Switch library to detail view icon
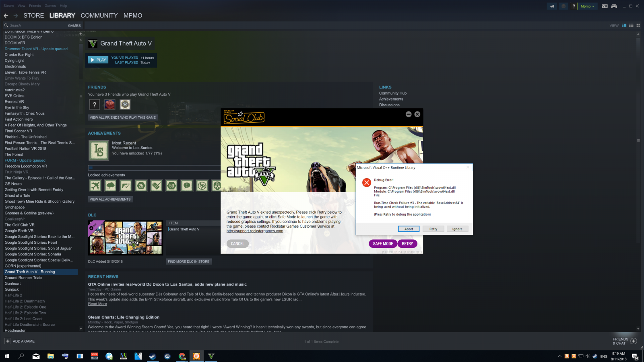Screen dimensions: 644x362 [624, 25]
